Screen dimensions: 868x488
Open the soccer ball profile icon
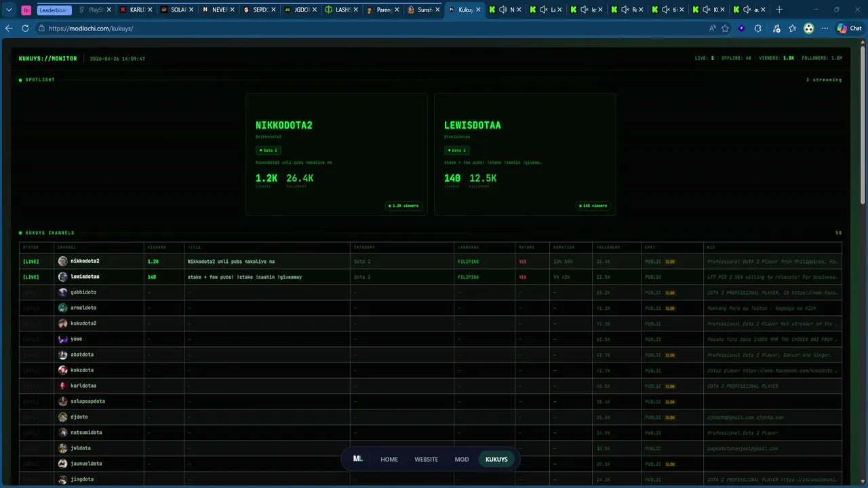click(808, 28)
